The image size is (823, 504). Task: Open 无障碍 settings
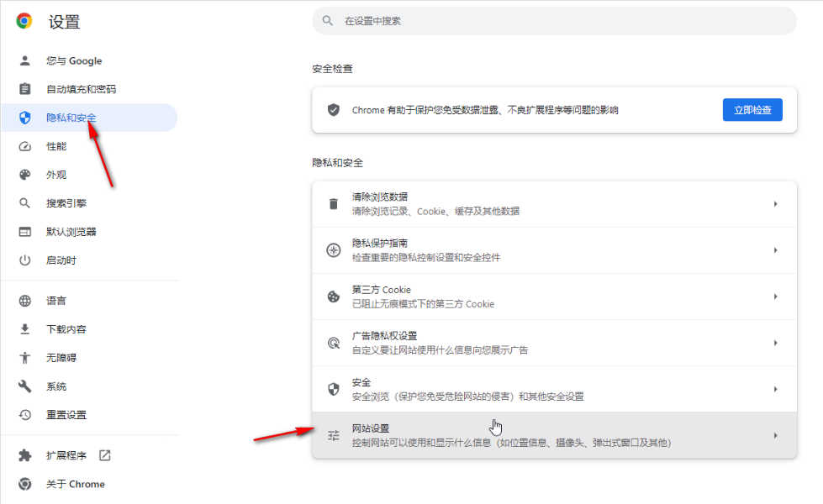pos(61,358)
